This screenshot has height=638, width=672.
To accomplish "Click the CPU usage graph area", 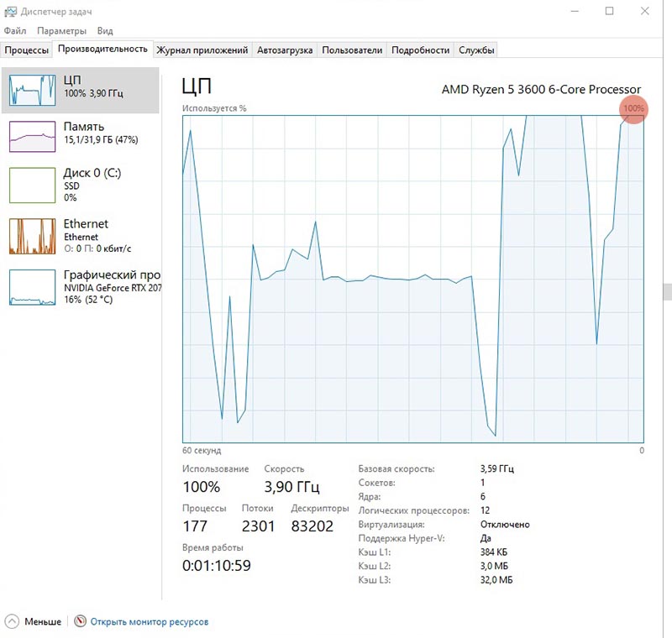I will [x=413, y=280].
